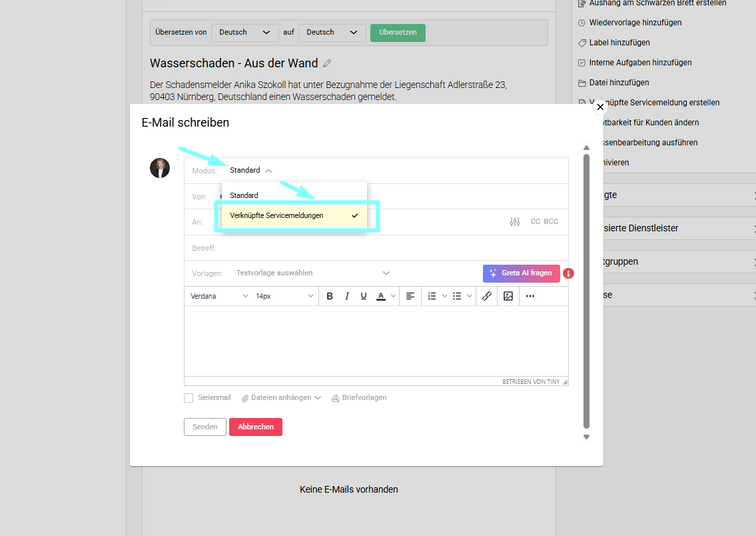
Task: Click the Senden button
Action: [205, 427]
